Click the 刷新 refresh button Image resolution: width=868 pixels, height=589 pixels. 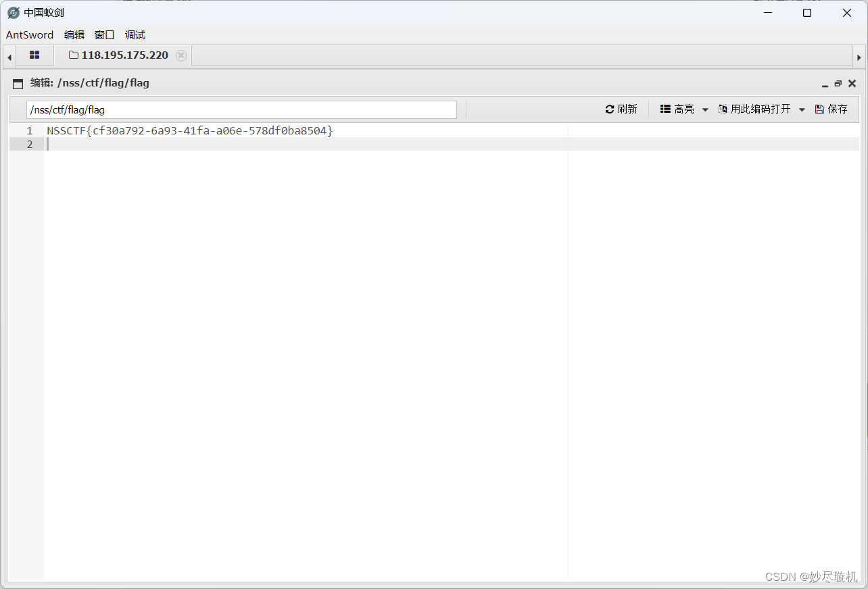pyautogui.click(x=621, y=109)
